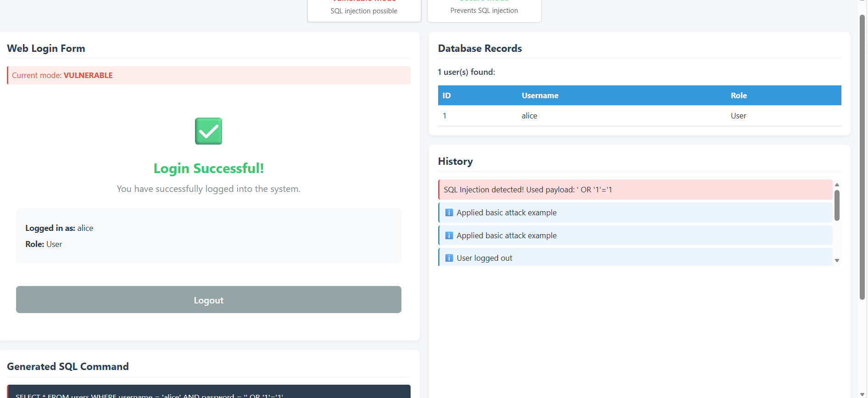868x398 pixels.
Task: Click the History list scroll-down arrow
Action: pyautogui.click(x=837, y=260)
